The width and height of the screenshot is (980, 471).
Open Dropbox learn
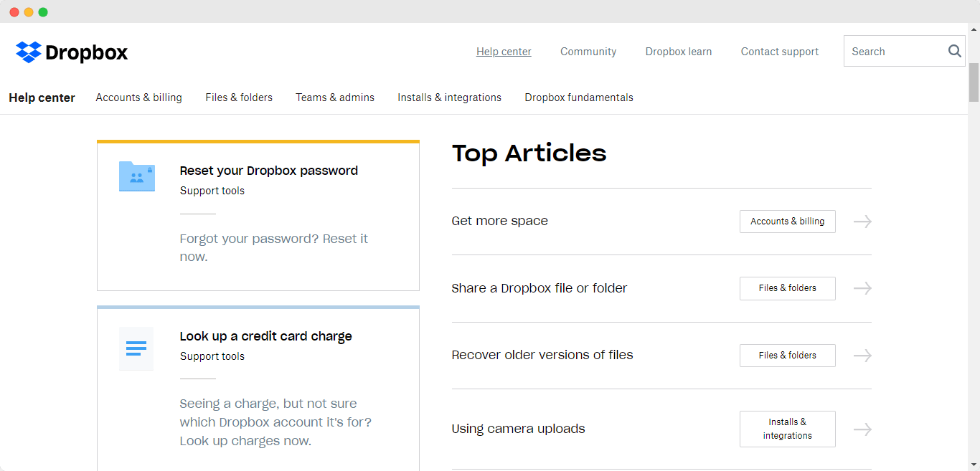tap(678, 51)
